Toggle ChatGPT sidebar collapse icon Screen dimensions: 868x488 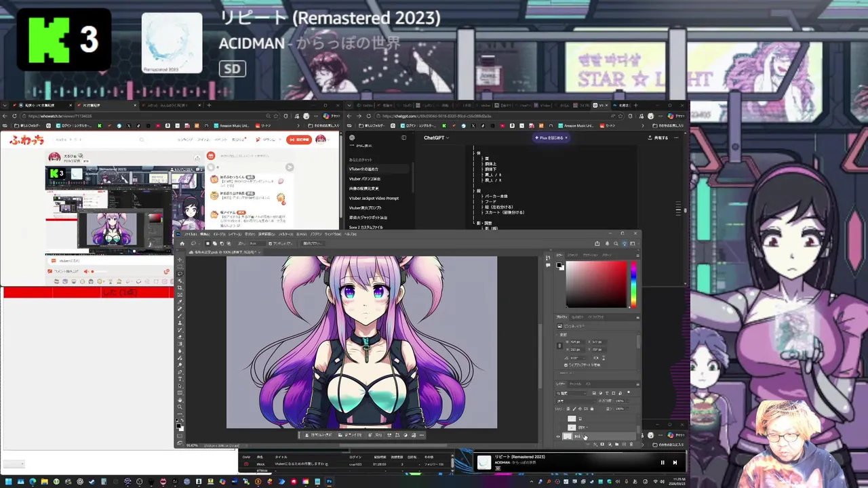pos(403,138)
